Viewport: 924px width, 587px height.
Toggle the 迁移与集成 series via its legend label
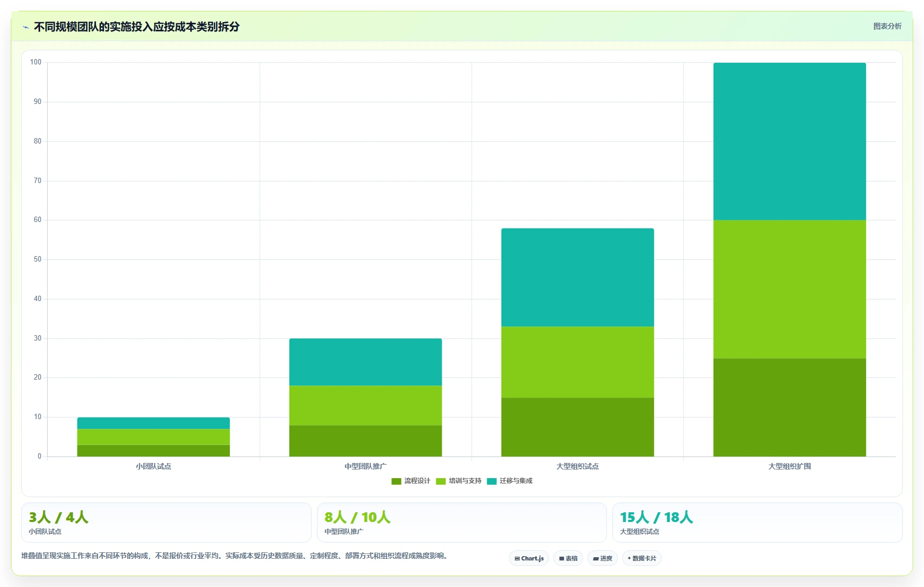(x=516, y=481)
